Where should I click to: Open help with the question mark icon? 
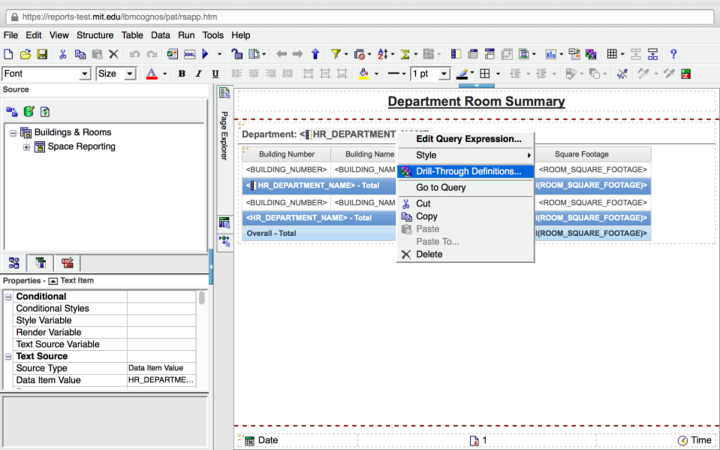673,54
